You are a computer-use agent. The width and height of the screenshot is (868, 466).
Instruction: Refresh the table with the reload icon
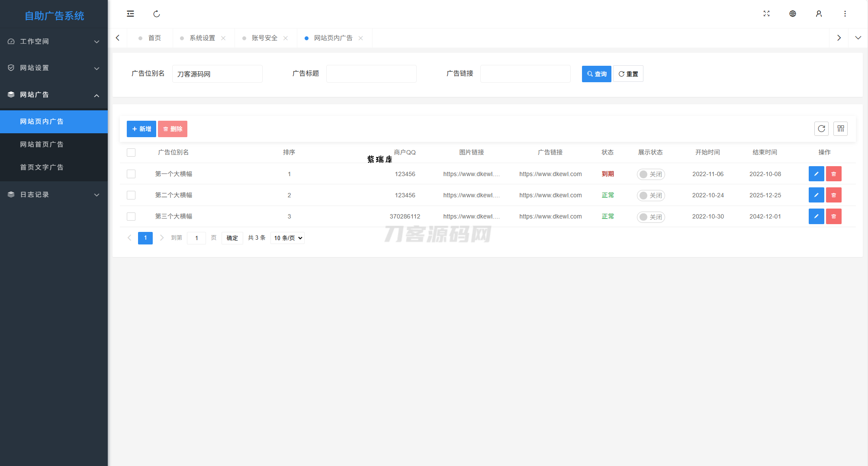(x=821, y=129)
